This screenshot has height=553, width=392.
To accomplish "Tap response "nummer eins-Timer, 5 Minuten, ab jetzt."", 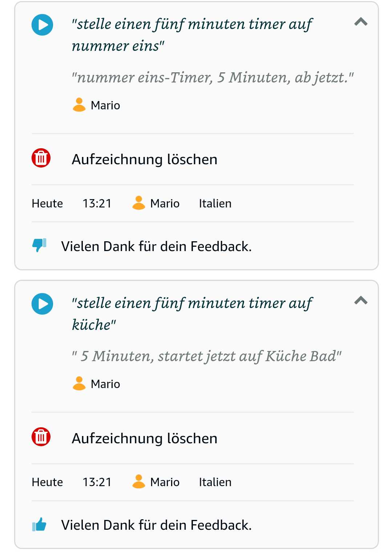I will (x=213, y=77).
